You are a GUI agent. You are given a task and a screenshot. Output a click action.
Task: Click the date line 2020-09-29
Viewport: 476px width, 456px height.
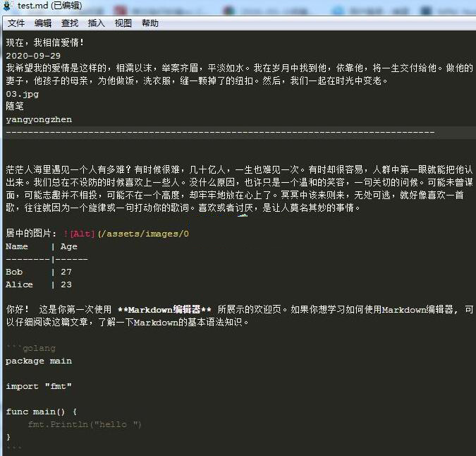(33, 56)
